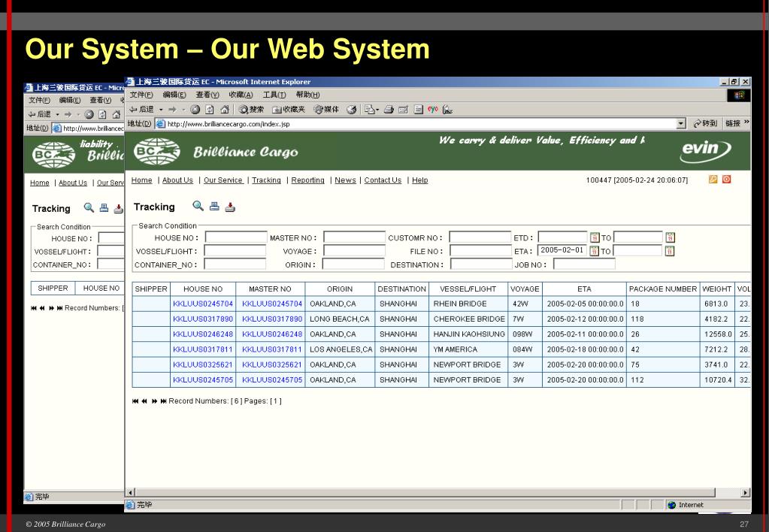
Task: Click the IE History toolbar icon
Action: coord(350,107)
